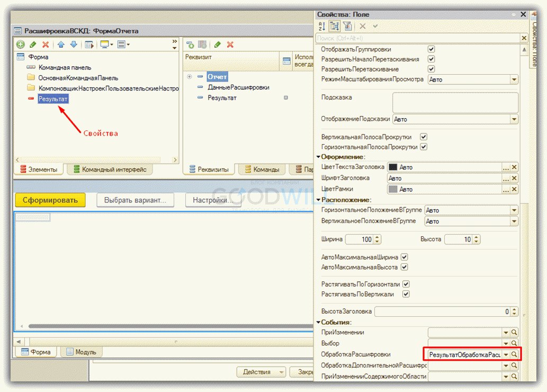The height and width of the screenshot is (392, 547).
Task: Click the edit pencil icon in elements toolbar
Action: click(33, 44)
